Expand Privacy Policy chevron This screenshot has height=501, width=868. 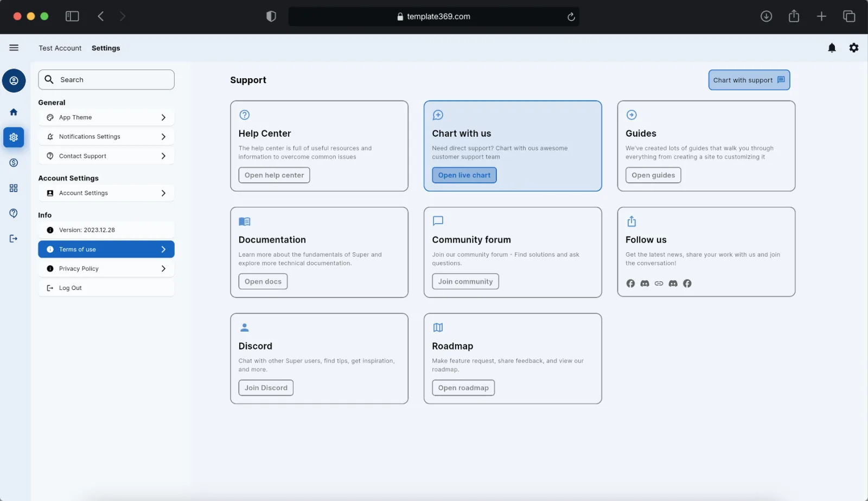coord(163,269)
